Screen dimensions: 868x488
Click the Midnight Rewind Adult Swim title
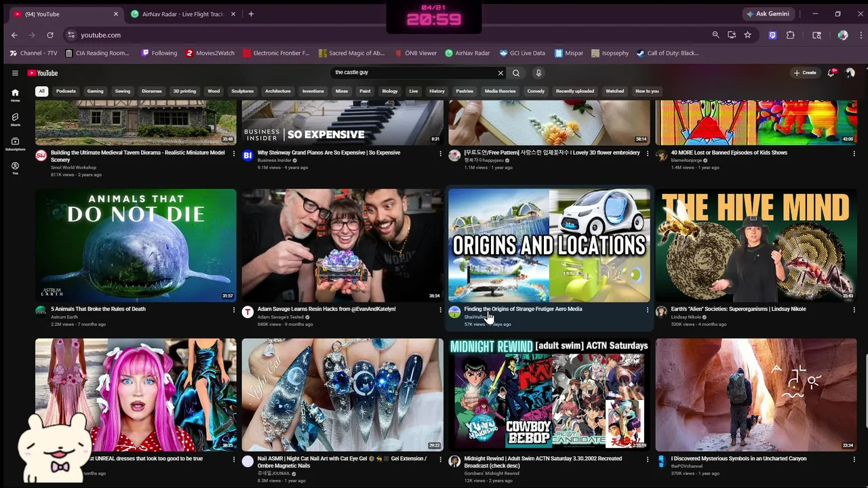(543, 462)
